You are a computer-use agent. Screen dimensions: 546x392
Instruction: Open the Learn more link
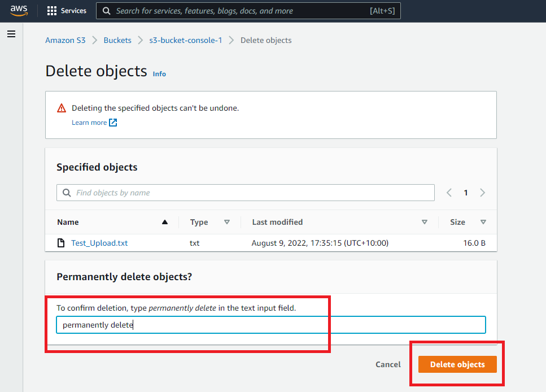[89, 123]
